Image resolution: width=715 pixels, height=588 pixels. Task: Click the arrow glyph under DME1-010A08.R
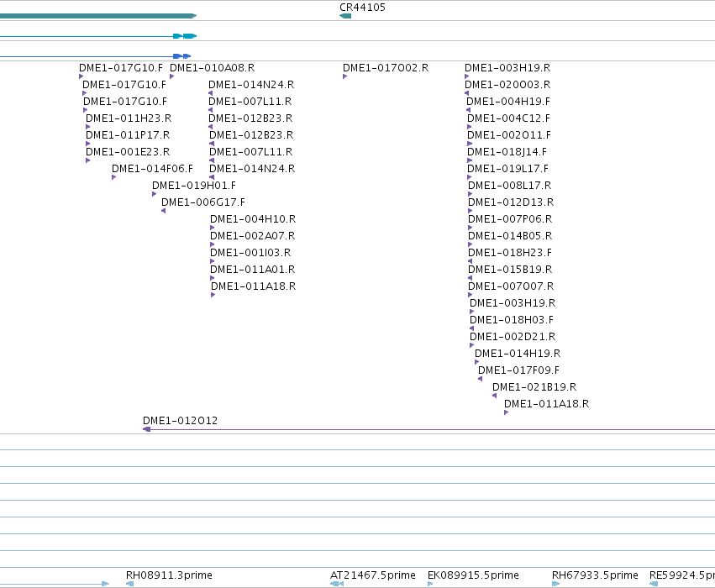[x=171, y=76]
